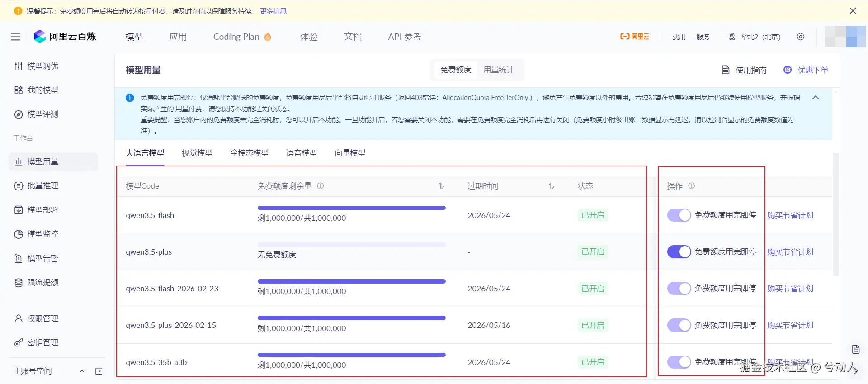Screen dimensions: 868x384
Task: Click the floating document icon at right edge
Action: point(856,349)
